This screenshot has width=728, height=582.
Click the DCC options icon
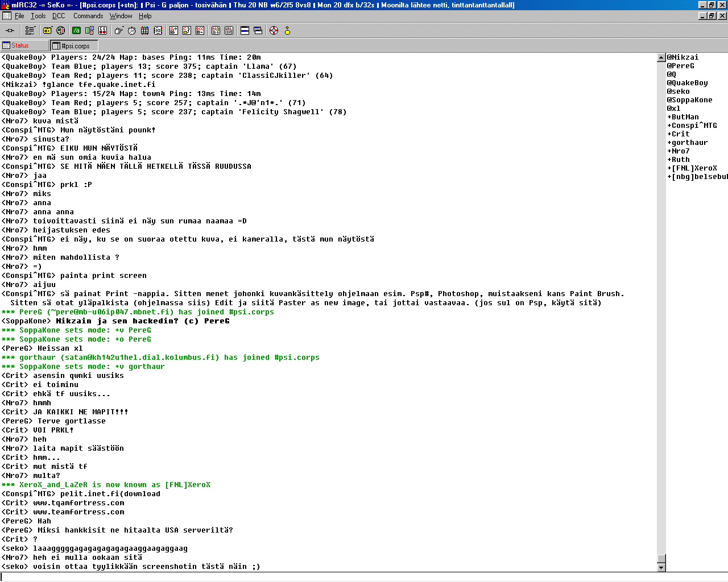point(200,31)
